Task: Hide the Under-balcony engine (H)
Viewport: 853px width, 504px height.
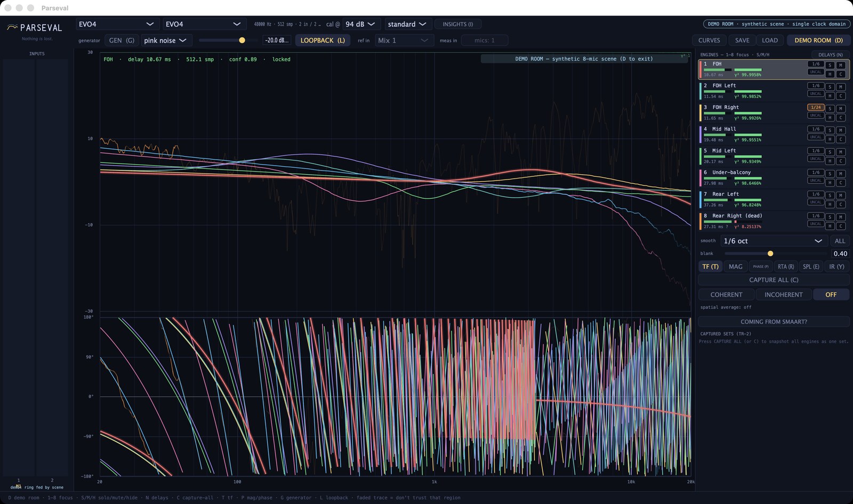Action: 830,183
